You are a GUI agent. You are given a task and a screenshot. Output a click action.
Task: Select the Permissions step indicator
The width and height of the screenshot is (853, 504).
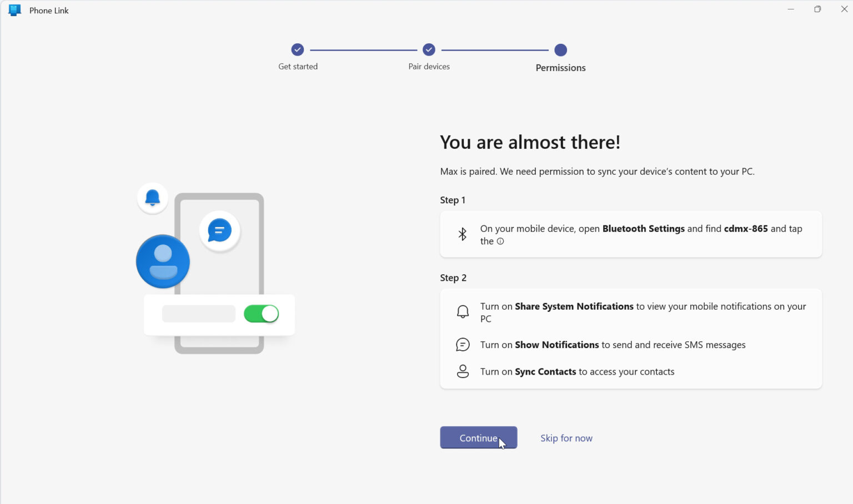(561, 50)
